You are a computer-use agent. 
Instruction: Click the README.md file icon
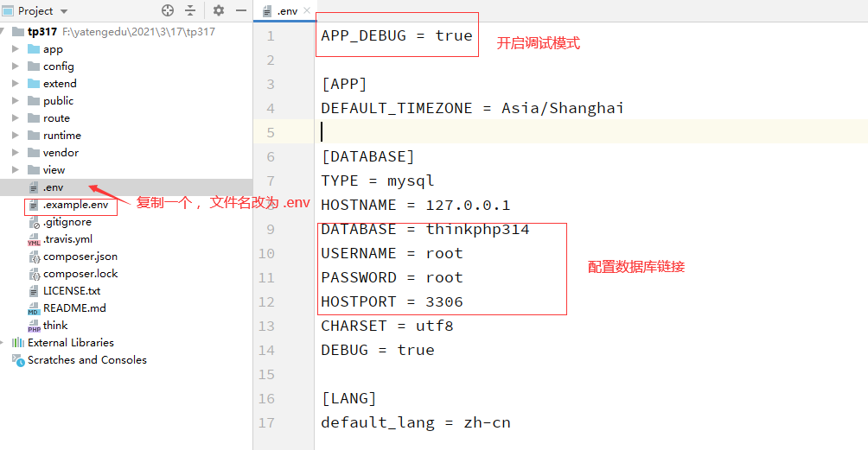tap(34, 308)
